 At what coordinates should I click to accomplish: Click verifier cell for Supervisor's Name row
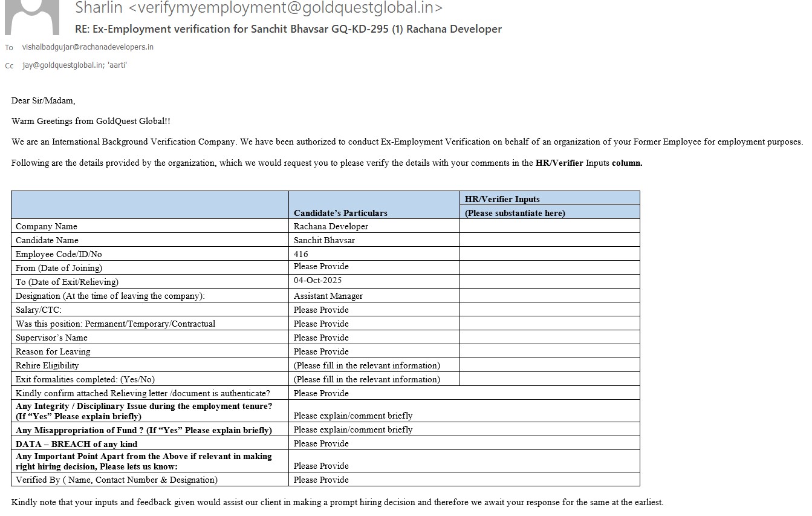click(549, 338)
